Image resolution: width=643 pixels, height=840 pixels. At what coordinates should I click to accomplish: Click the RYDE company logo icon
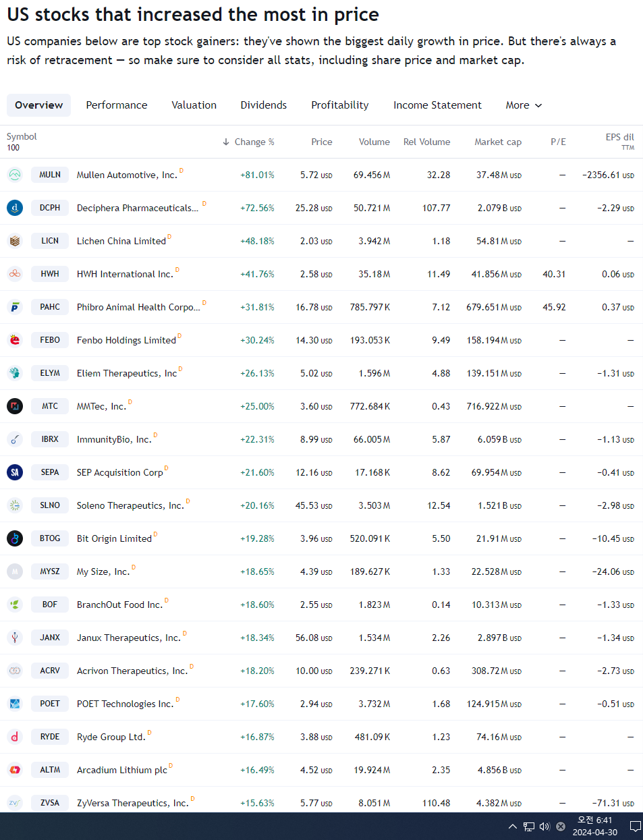point(15,737)
